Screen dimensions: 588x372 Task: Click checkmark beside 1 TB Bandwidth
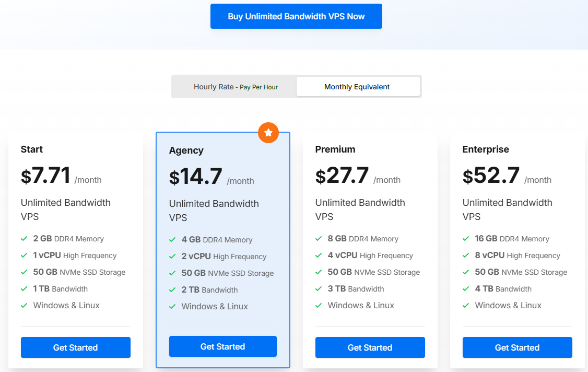coord(24,289)
